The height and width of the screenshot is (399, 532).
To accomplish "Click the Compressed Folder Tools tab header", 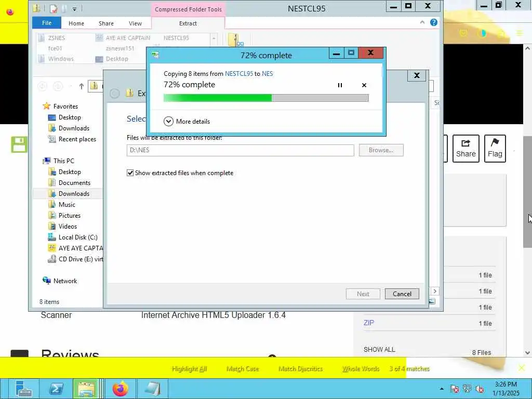I will coord(188,9).
